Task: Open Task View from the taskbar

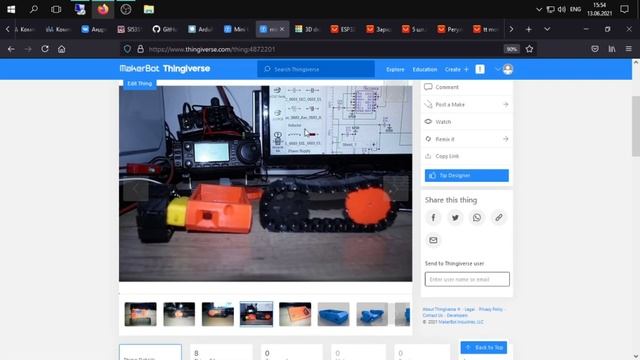Action: coord(56,9)
